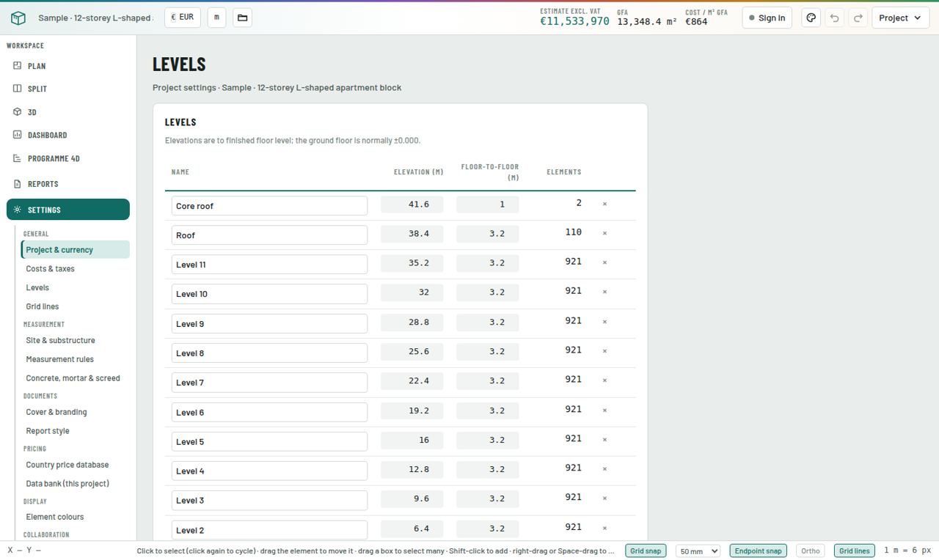Screen dimensions: 939x560
Task: Open Levels settings page
Action: click(75, 287)
